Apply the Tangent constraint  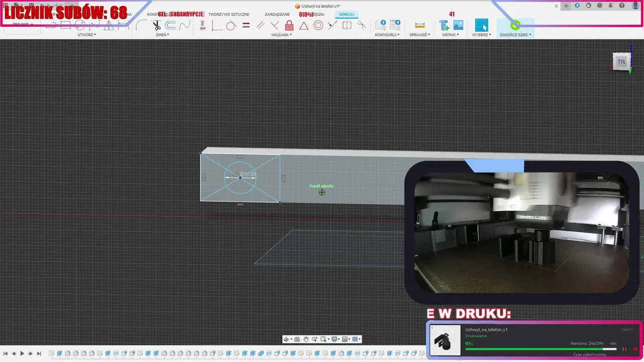tap(231, 25)
